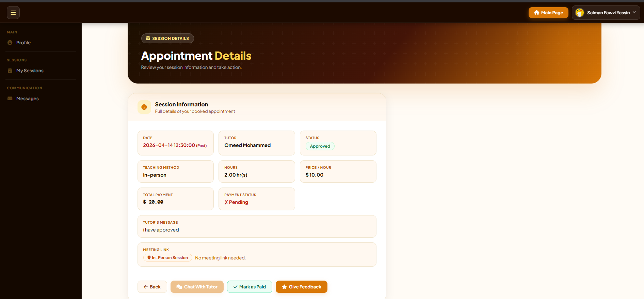Click the Session Information info icon
Image resolution: width=644 pixels, height=299 pixels.
click(x=144, y=107)
